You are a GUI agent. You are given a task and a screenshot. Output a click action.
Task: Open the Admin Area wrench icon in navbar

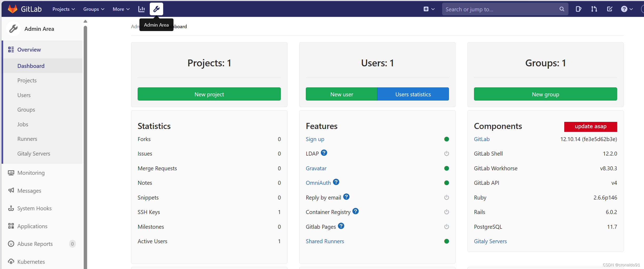click(156, 9)
